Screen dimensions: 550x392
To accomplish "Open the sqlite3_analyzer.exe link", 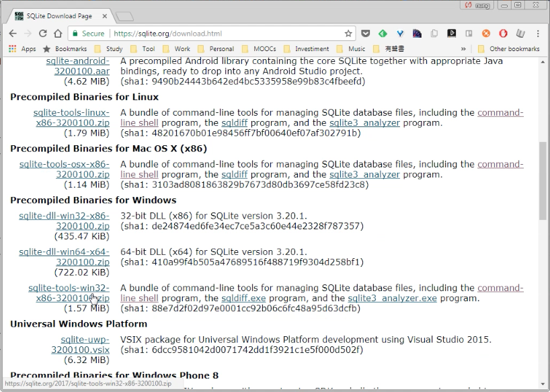I will (392, 298).
